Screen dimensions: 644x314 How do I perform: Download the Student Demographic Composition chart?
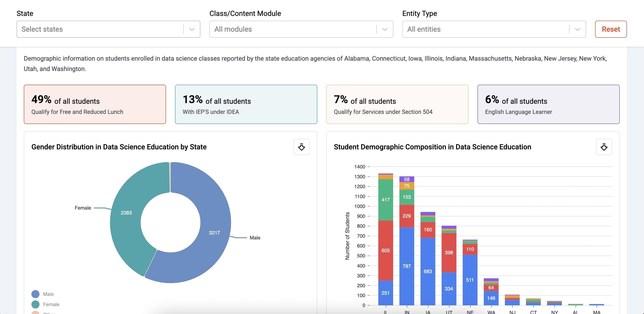click(x=604, y=147)
